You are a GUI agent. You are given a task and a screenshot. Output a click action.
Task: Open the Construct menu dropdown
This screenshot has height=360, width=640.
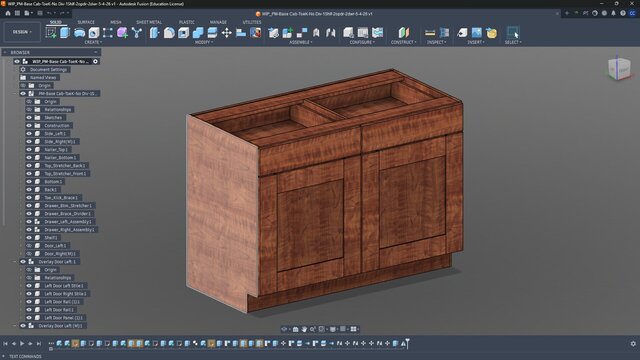tap(404, 42)
